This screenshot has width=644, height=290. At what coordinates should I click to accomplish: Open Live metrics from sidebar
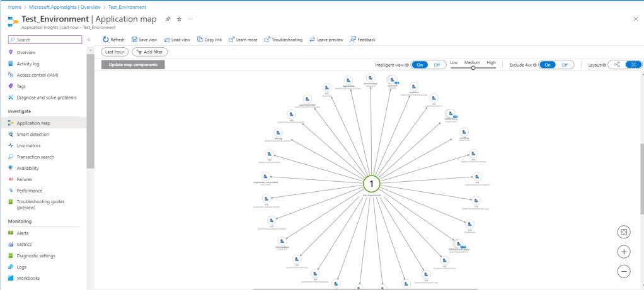(28, 145)
